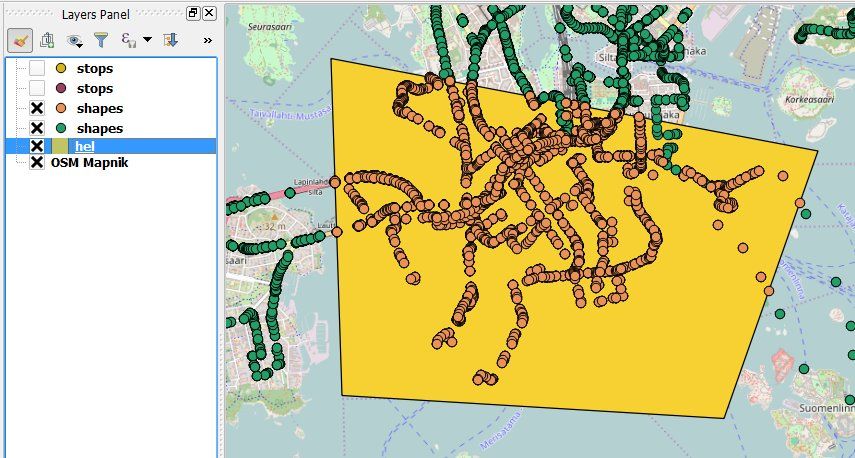This screenshot has width=855, height=458.
Task: Open Manage Map Themes eye icon
Action: click(x=74, y=40)
